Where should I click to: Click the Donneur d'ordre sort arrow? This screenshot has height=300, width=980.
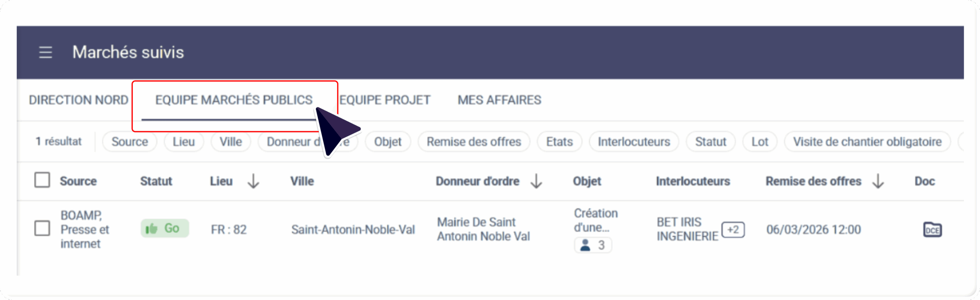click(x=536, y=181)
